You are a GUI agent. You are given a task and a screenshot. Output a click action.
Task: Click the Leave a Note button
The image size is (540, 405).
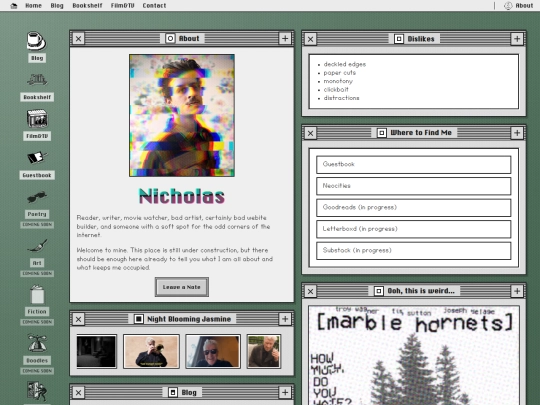tap(182, 287)
